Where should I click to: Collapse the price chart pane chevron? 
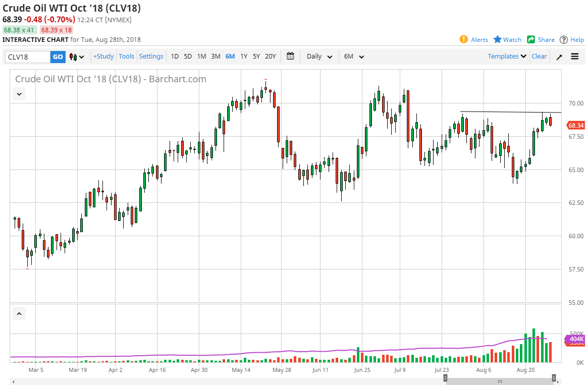point(19,94)
